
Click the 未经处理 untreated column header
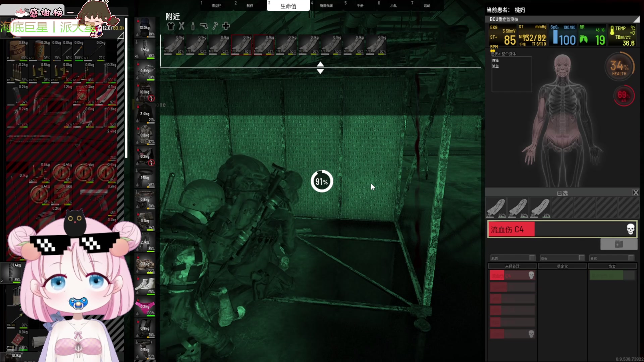pos(512,266)
